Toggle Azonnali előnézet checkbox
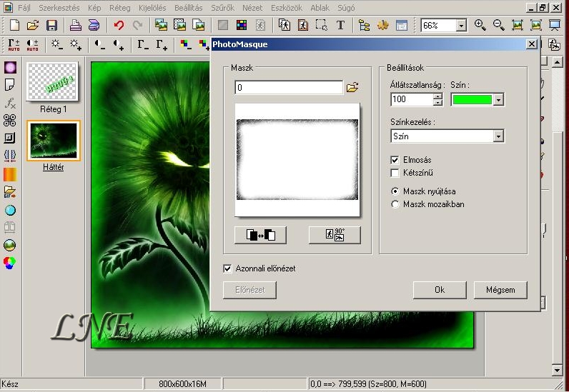 click(x=227, y=268)
